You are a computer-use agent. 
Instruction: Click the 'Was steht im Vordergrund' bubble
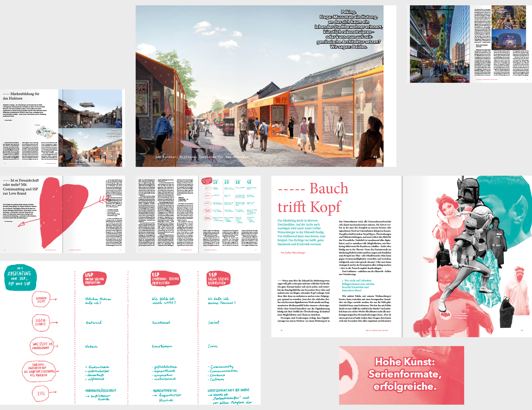pos(42,346)
